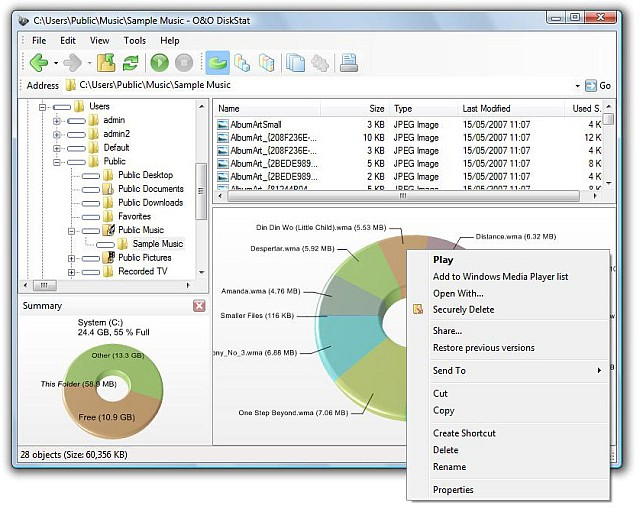Select the Favorites folder in tree
The height and width of the screenshot is (509, 640).
point(134,216)
